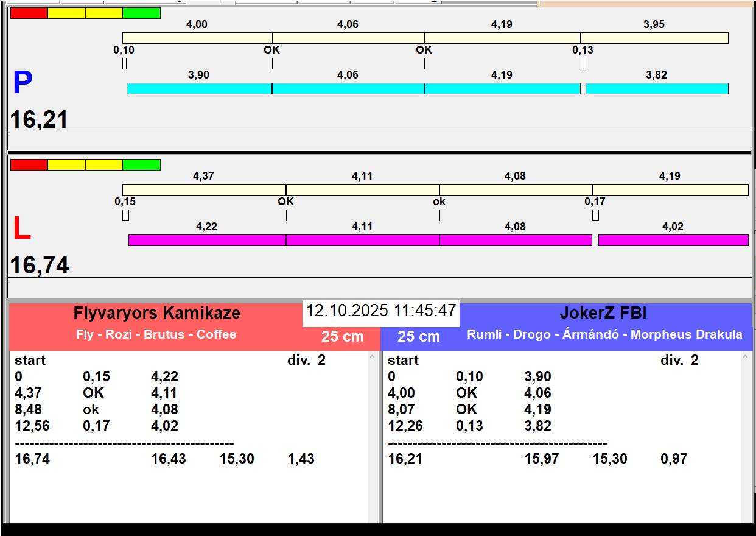Image resolution: width=756 pixels, height=536 pixels.
Task: Click 12,56 in Flyvaryors Kamikaze results
Action: [x=32, y=426]
